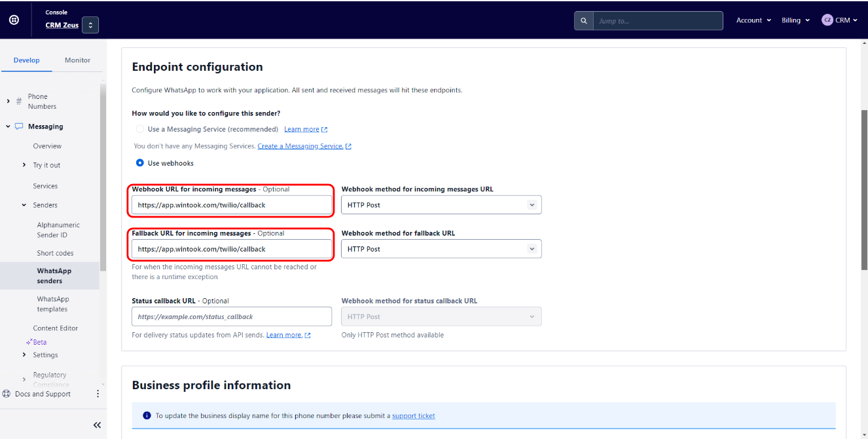Switch to the Monitor tab
The height and width of the screenshot is (439, 868).
pyautogui.click(x=77, y=60)
